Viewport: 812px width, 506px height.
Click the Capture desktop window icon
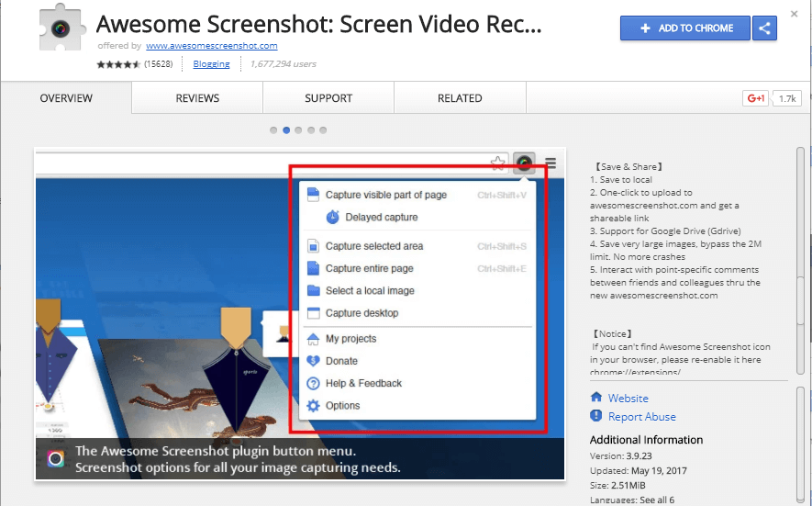(313, 313)
